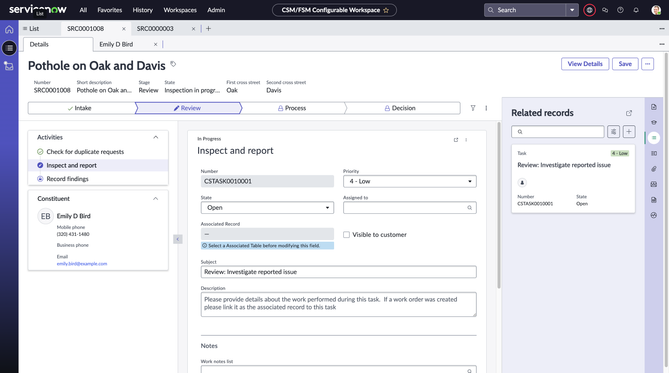Open the notifications bell icon

point(636,10)
